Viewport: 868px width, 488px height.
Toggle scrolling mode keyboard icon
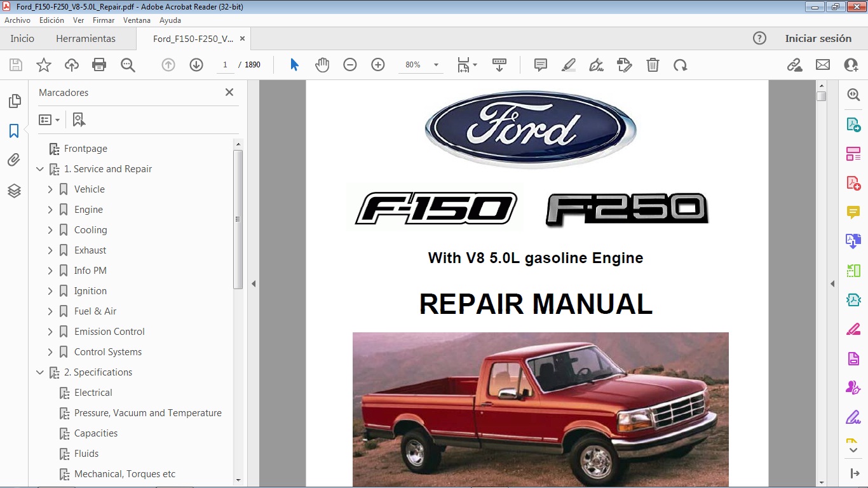coord(499,65)
